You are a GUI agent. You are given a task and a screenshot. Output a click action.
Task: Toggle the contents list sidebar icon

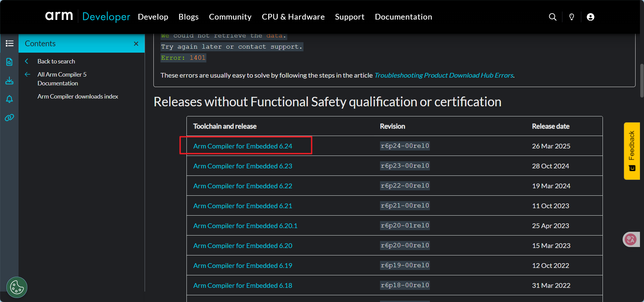[x=9, y=44]
